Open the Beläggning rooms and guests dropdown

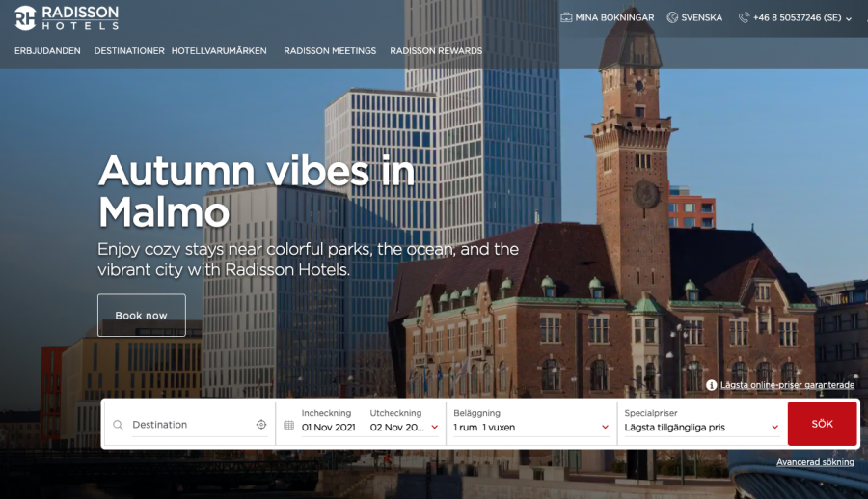pyautogui.click(x=530, y=427)
